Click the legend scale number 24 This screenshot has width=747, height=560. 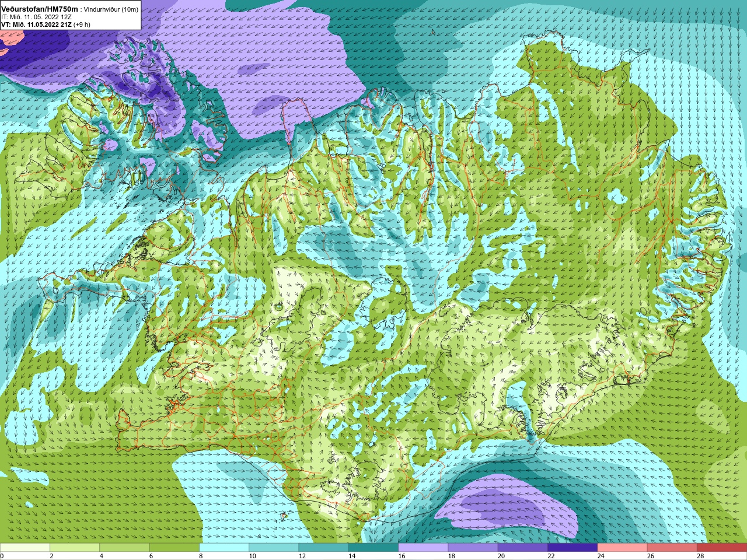(x=601, y=556)
